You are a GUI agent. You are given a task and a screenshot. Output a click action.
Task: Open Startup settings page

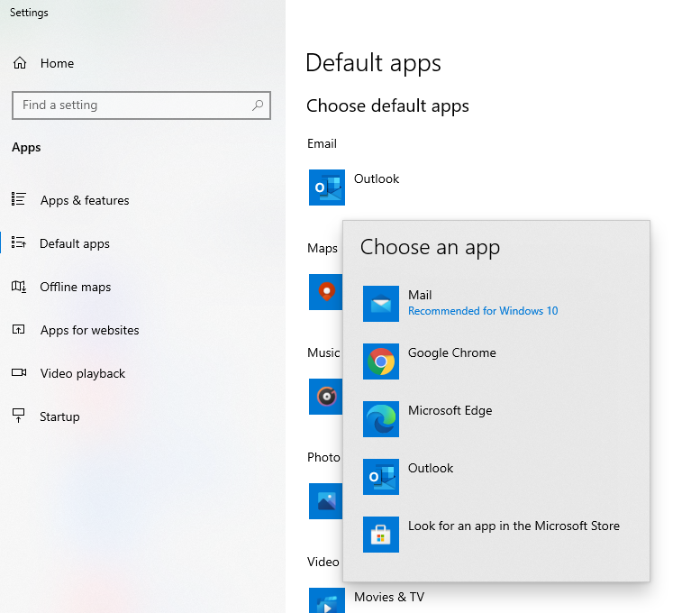point(143,416)
